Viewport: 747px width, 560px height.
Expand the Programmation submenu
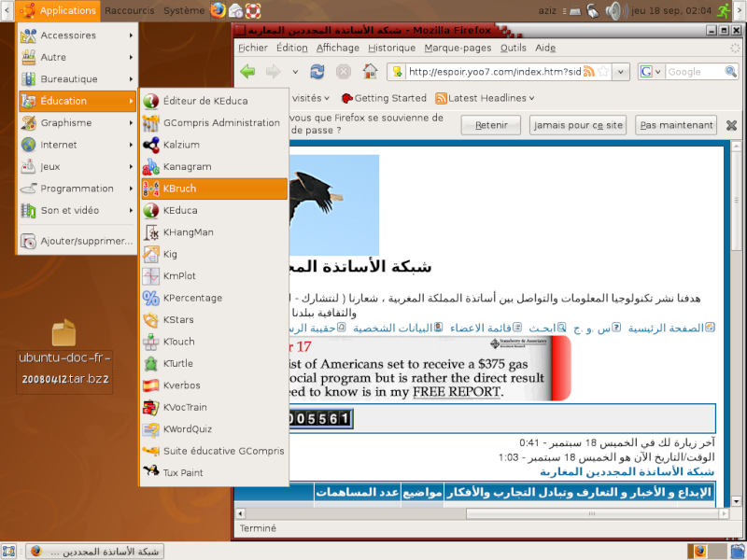[x=78, y=189]
